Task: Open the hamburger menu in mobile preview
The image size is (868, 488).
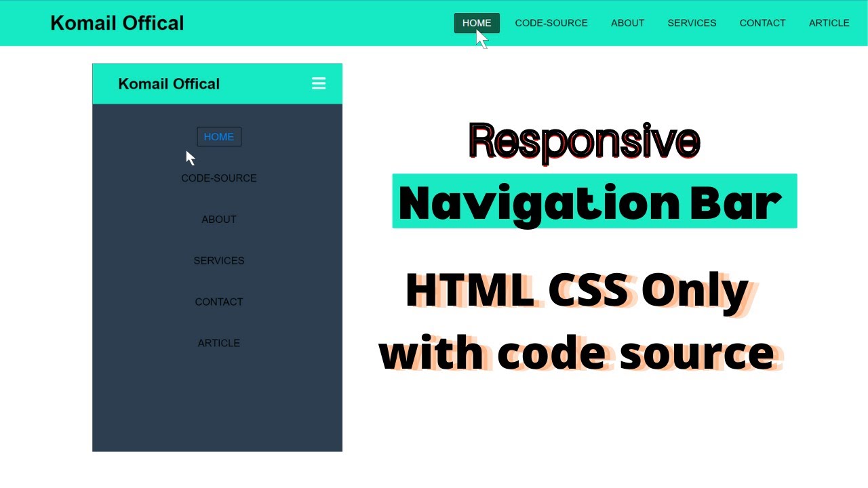Action: [319, 83]
